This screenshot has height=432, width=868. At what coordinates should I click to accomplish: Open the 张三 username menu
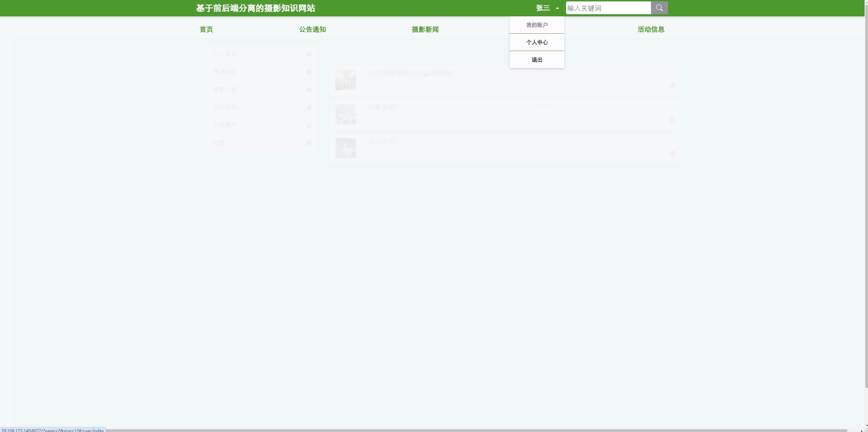pyautogui.click(x=543, y=8)
